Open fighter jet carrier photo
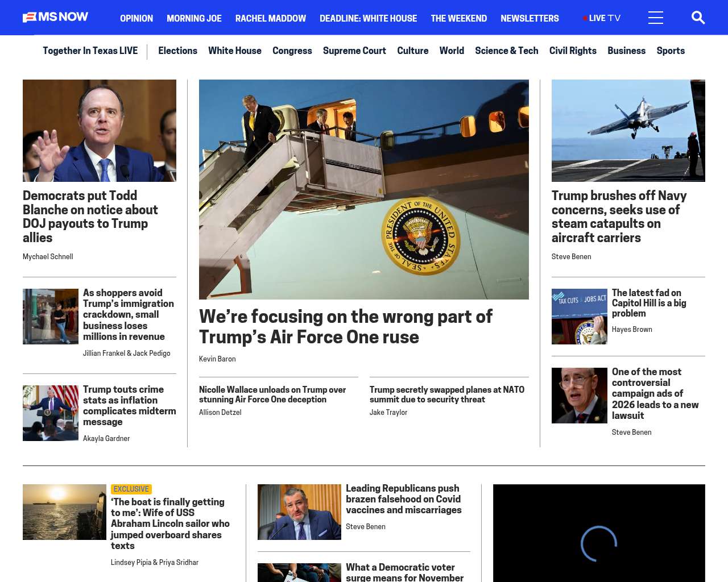The image size is (728, 582). tap(628, 131)
